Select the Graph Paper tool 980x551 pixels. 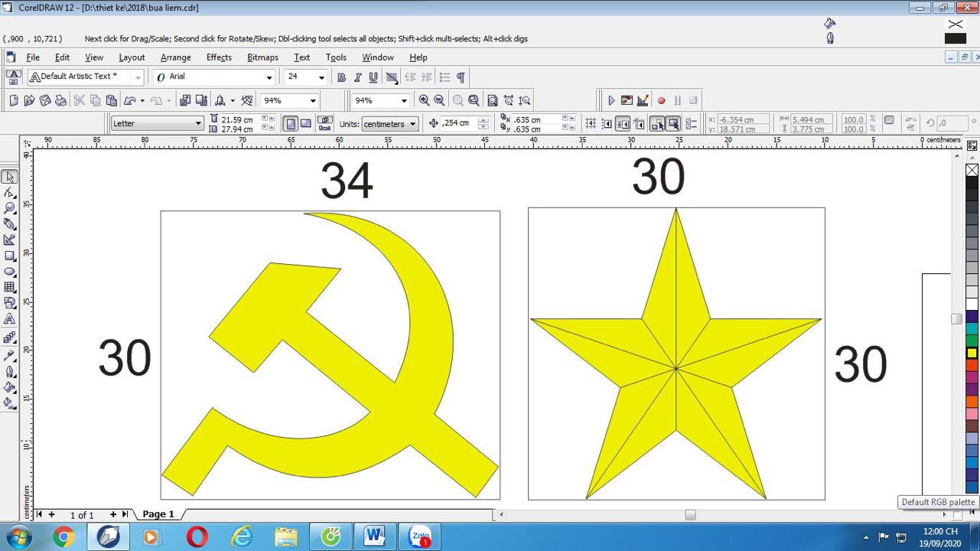point(10,287)
